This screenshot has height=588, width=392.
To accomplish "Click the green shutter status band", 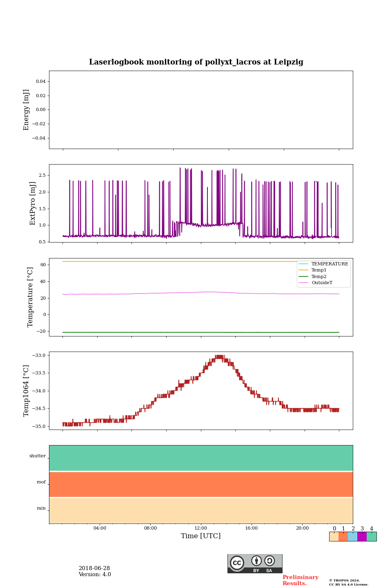I will (x=201, y=458).
